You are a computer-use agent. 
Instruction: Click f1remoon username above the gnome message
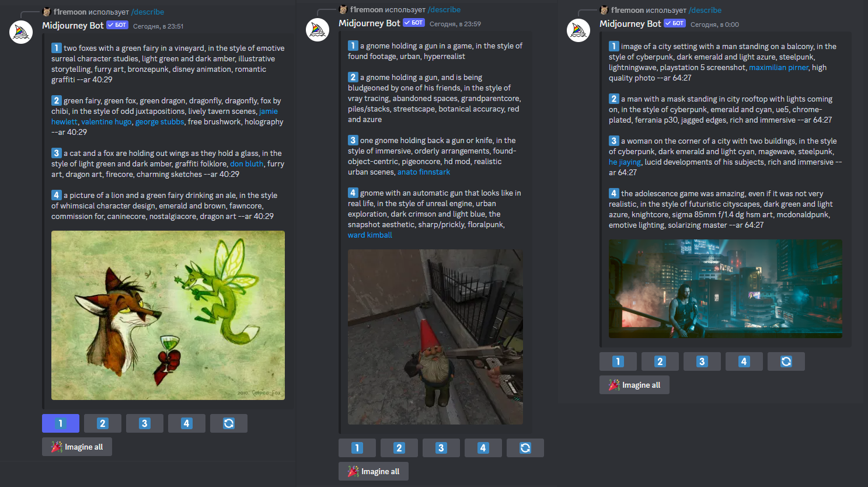click(x=366, y=9)
